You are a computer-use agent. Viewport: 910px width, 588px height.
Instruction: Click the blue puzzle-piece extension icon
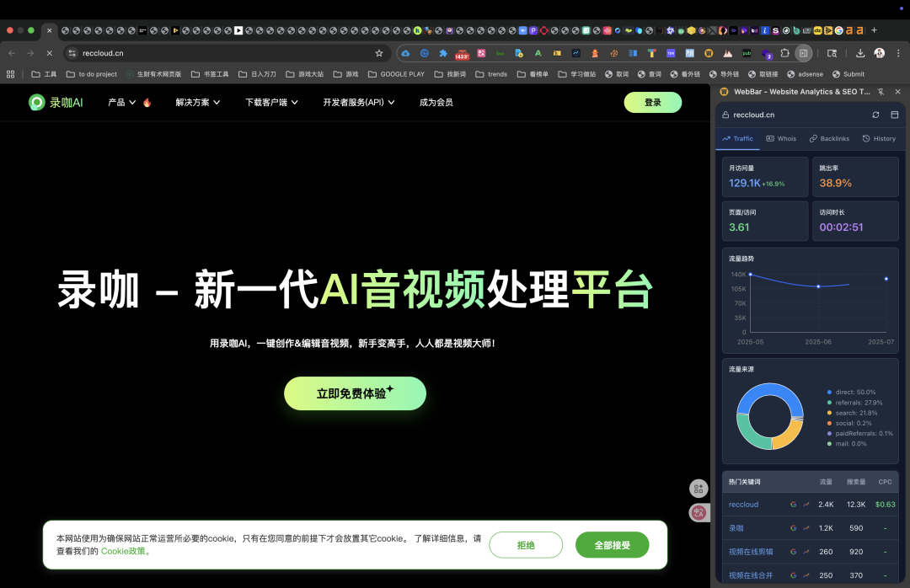(x=443, y=53)
